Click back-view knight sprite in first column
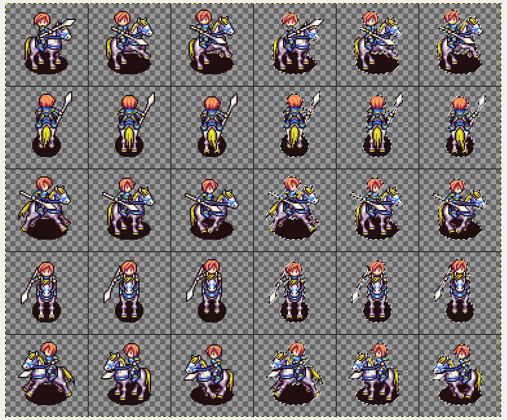The image size is (507, 420). 52,124
